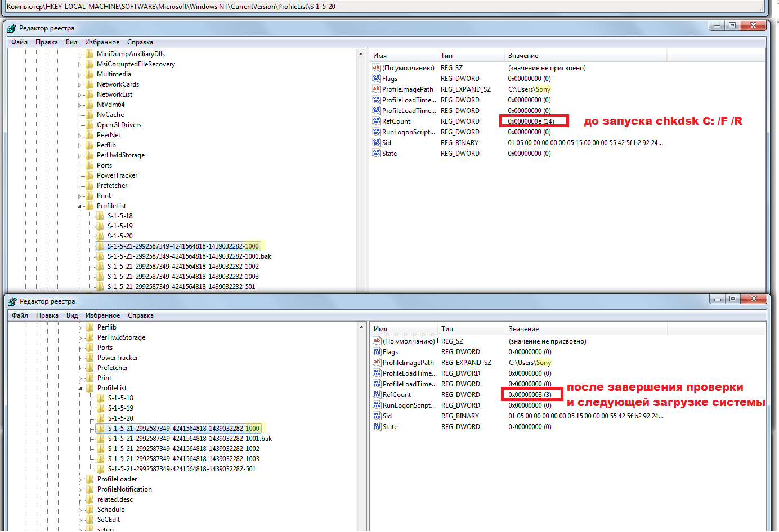Click RefCount value 0x0000000e (14) in upper window

(x=531, y=121)
